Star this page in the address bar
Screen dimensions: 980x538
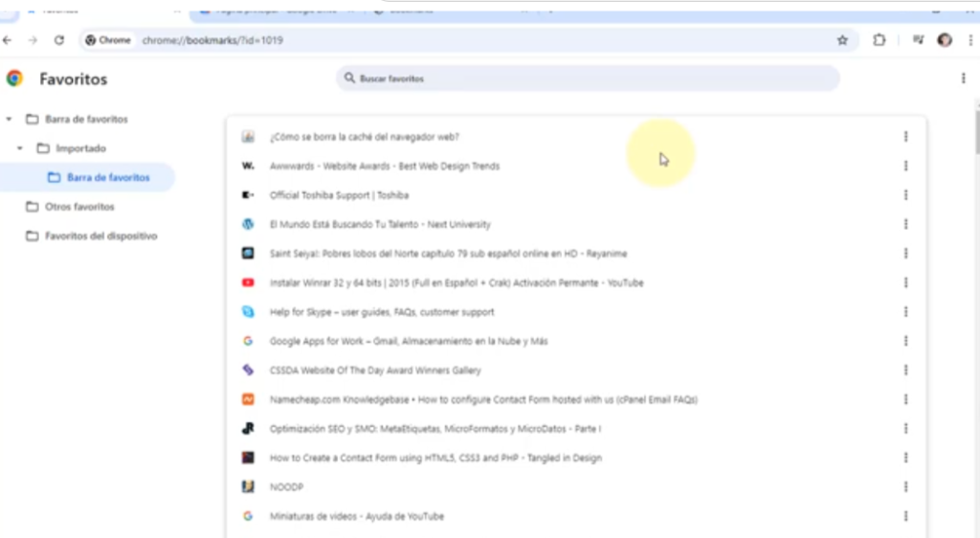pos(842,40)
